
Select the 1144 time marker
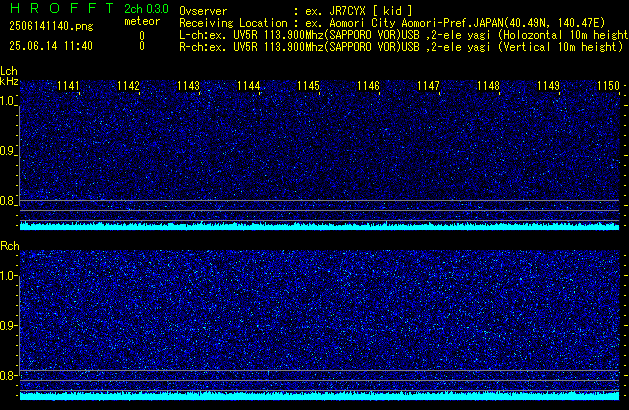(248, 86)
